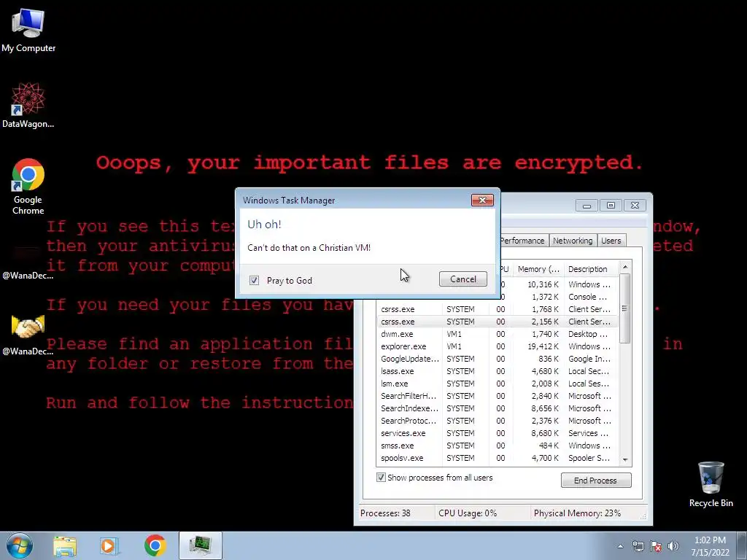Screen dimensions: 747x560
Task: Select csrss.exe row with 2,156 K memory
Action: point(497,322)
